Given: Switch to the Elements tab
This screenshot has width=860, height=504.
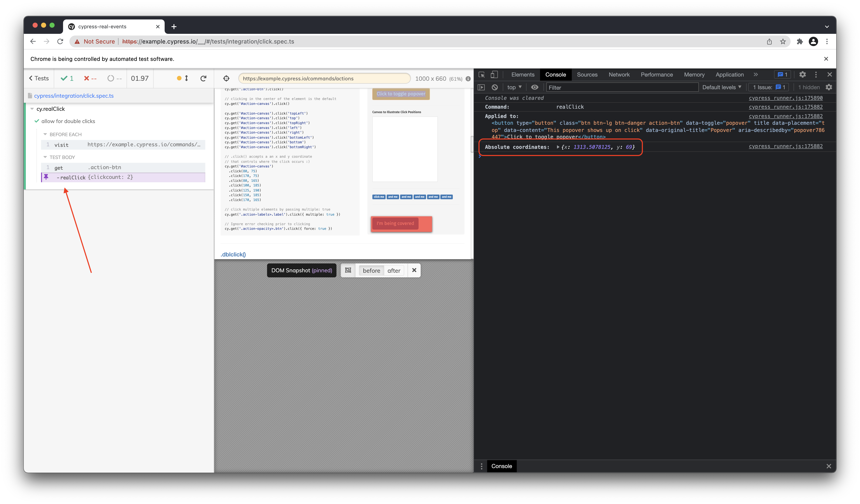Looking at the screenshot, I should [522, 75].
